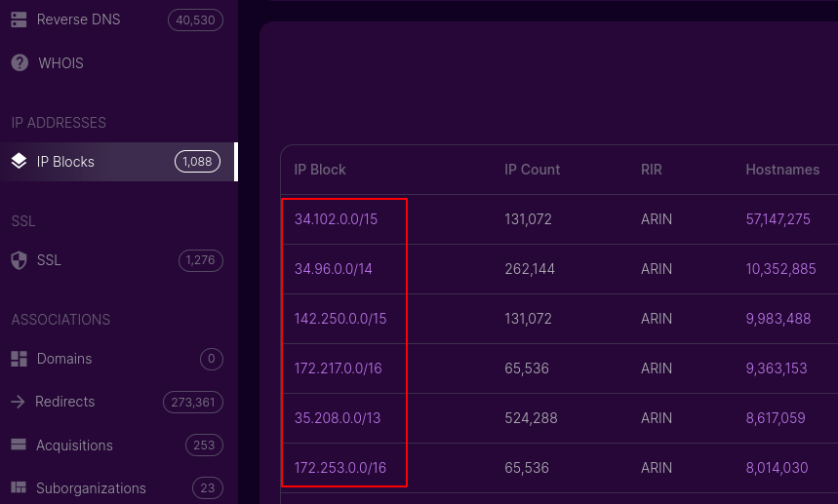The width and height of the screenshot is (838, 504).
Task: Click the WHOIS question mark icon
Action: pyautogui.click(x=20, y=63)
